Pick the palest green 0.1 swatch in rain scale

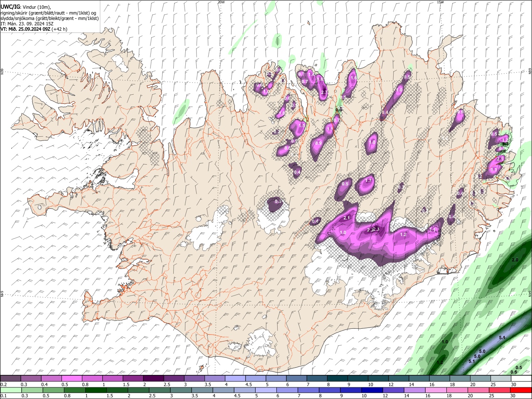(x=11, y=390)
